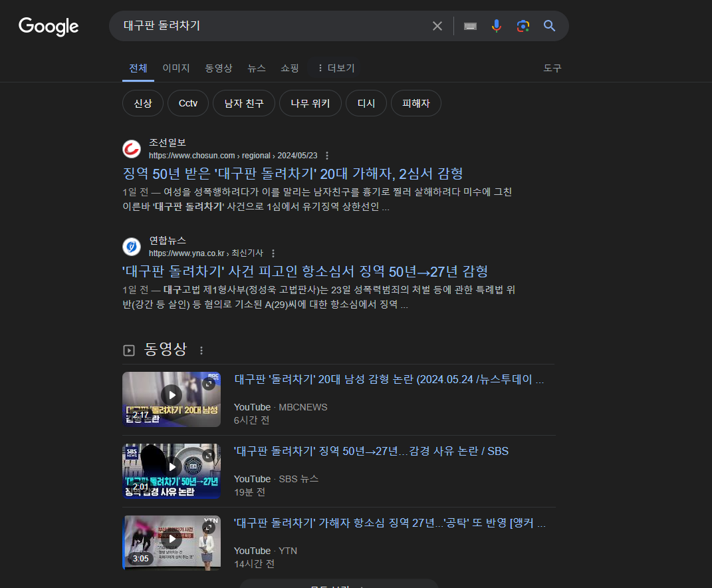Viewport: 712px width, 588px height.
Task: Apply the 디시 filter chip
Action: [x=366, y=103]
